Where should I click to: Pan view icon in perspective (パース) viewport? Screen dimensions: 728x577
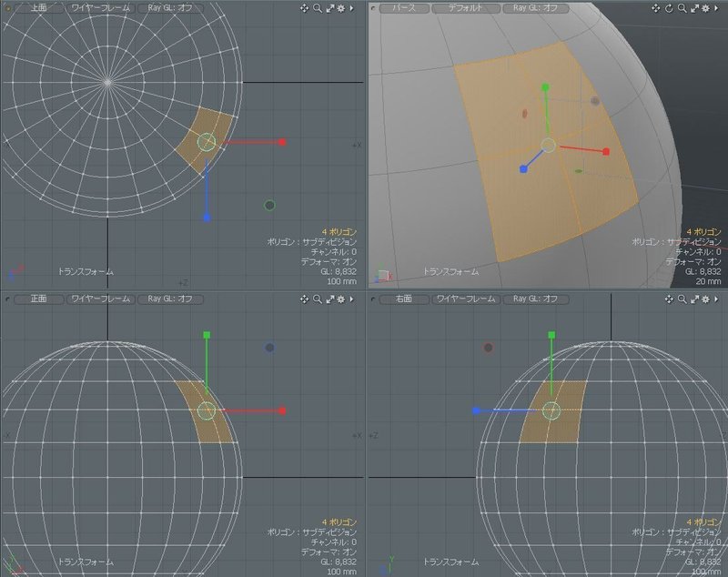click(655, 8)
